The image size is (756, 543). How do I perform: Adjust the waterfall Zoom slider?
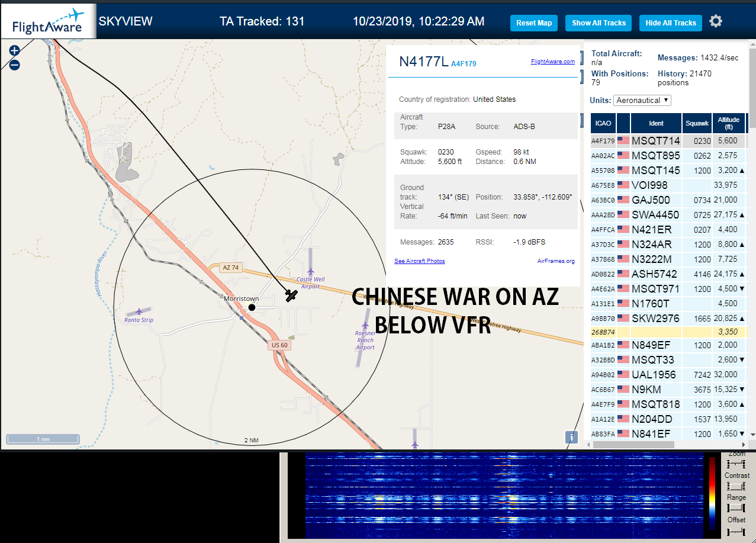[736, 463]
